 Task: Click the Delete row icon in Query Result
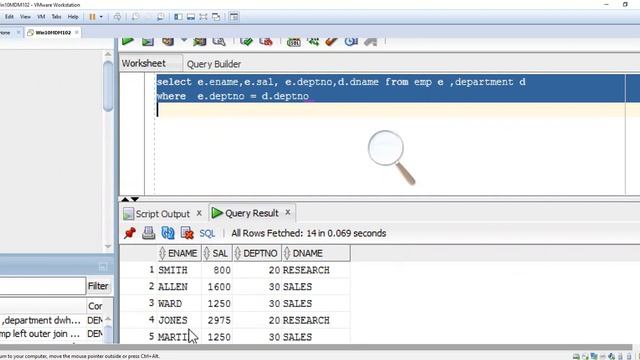click(187, 233)
